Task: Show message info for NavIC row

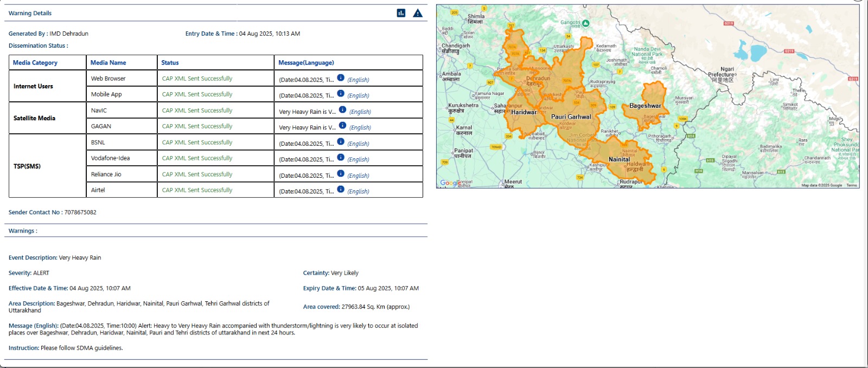Action: [342, 109]
